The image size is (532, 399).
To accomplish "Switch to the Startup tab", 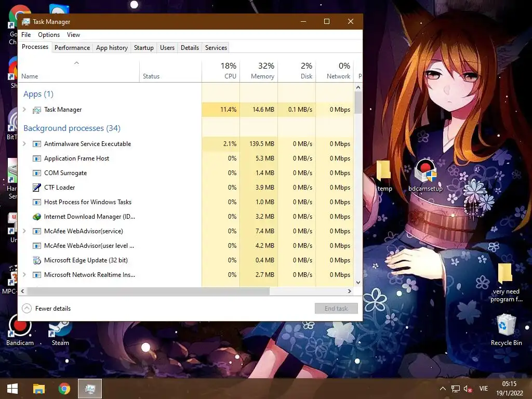I will coord(144,47).
